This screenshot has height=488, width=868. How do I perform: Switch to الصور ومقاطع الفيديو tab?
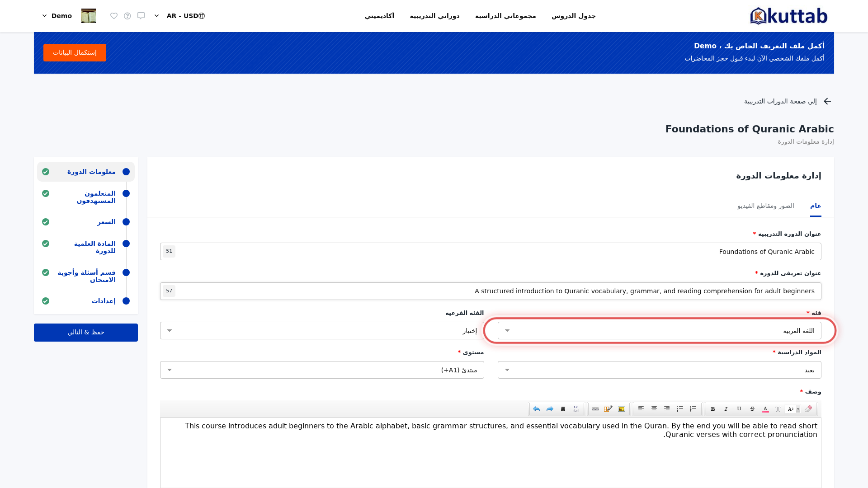point(766,206)
